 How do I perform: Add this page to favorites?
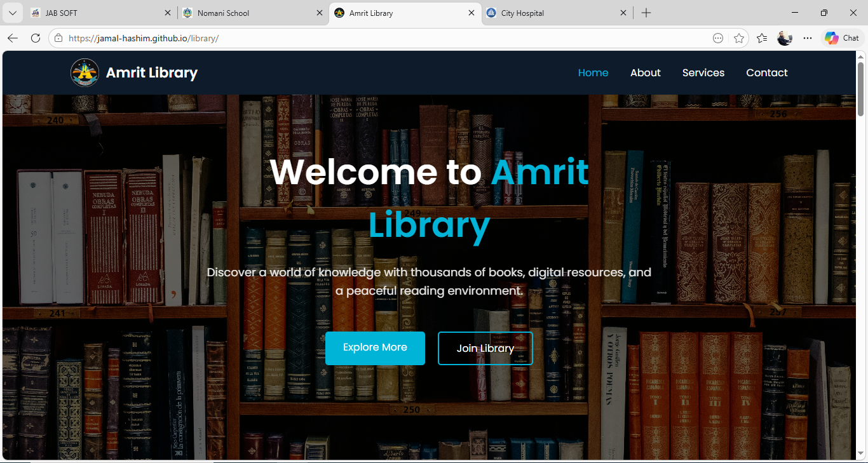click(x=739, y=37)
